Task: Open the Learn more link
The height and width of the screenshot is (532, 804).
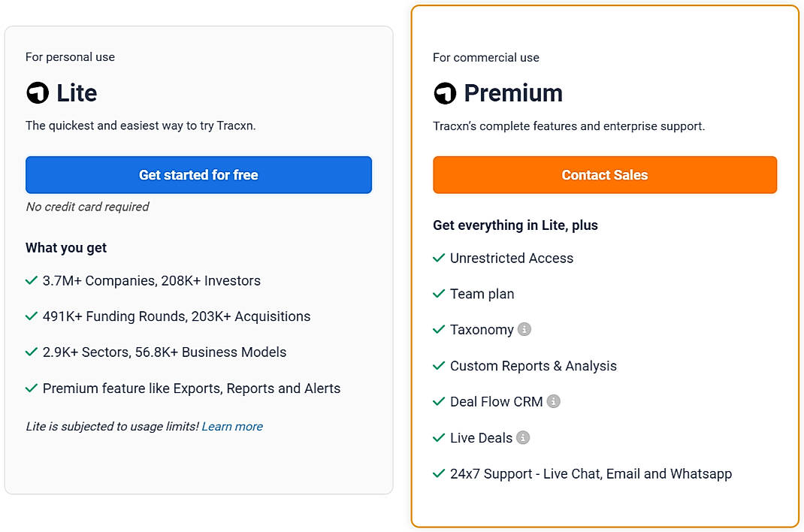Action: [232, 426]
